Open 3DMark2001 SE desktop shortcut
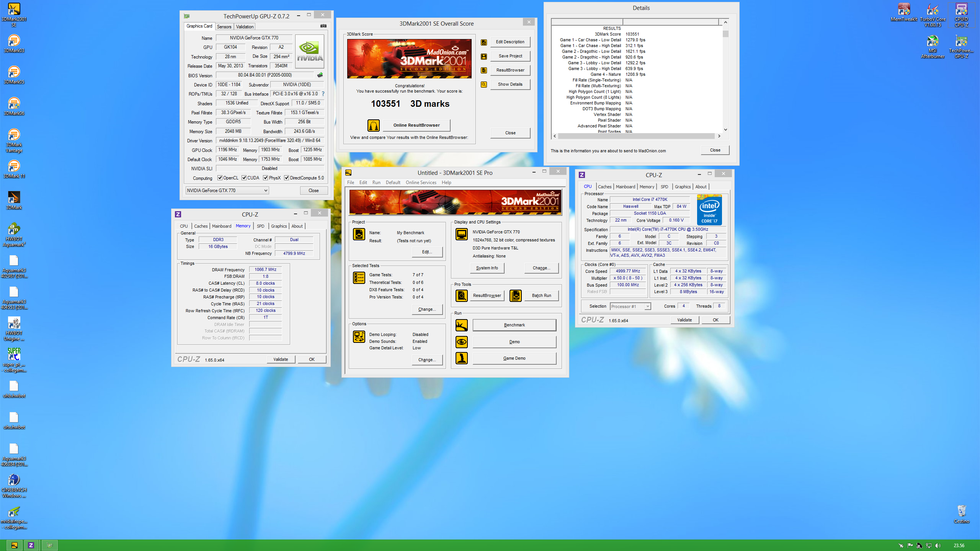The image size is (980, 551). click(14, 15)
